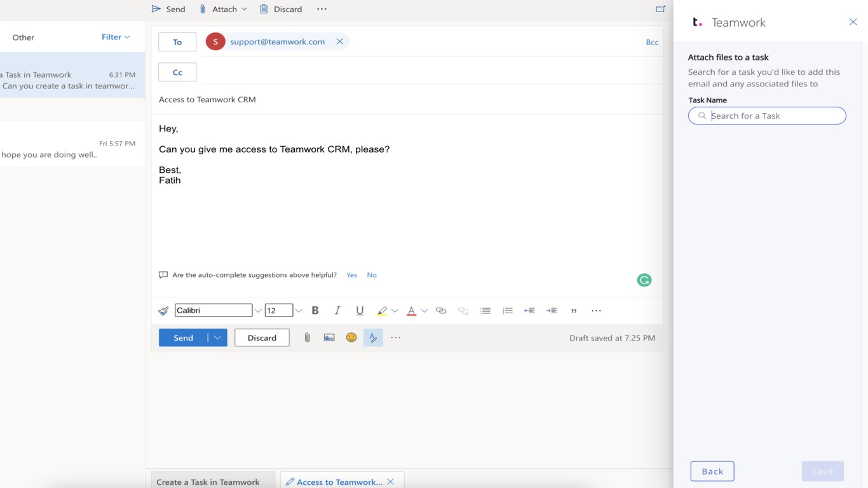This screenshot has height=488, width=868.
Task: Expand font color options arrow
Action: [424, 311]
